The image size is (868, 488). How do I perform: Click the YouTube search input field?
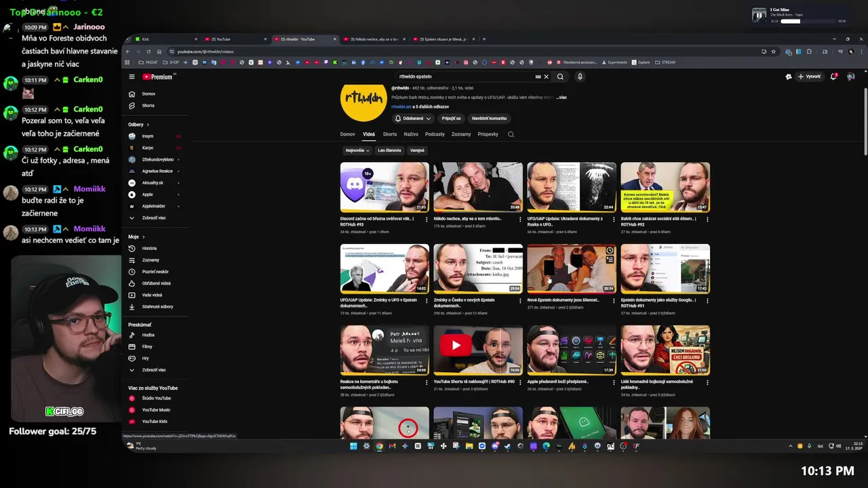tap(468, 77)
